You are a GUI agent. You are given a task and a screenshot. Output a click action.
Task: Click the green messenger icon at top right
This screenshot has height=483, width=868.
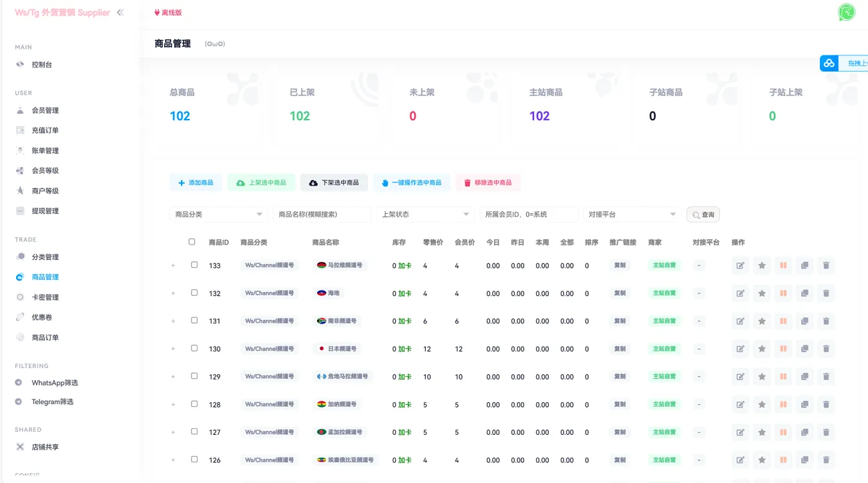click(x=846, y=12)
